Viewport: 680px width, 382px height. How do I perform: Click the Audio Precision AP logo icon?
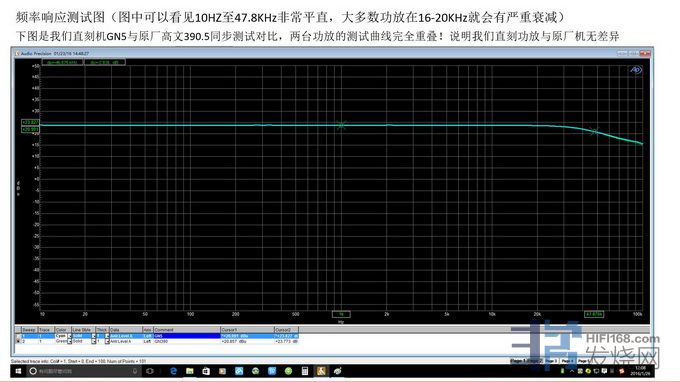[x=635, y=70]
